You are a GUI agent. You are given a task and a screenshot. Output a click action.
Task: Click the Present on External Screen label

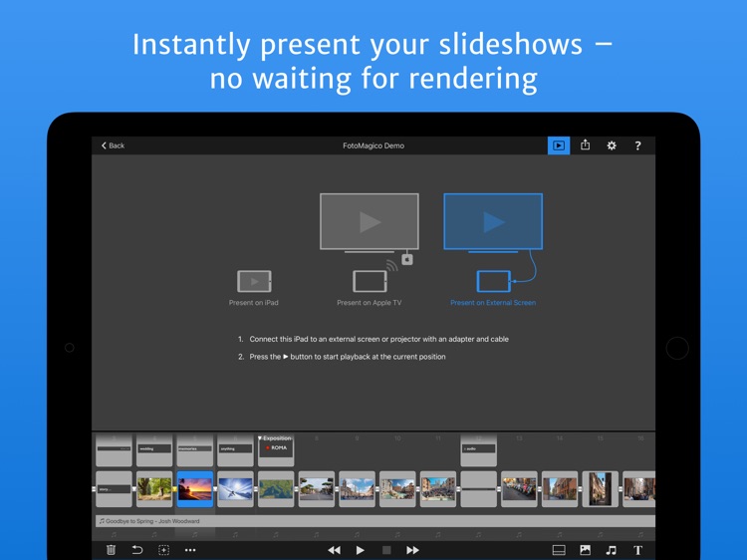click(493, 303)
